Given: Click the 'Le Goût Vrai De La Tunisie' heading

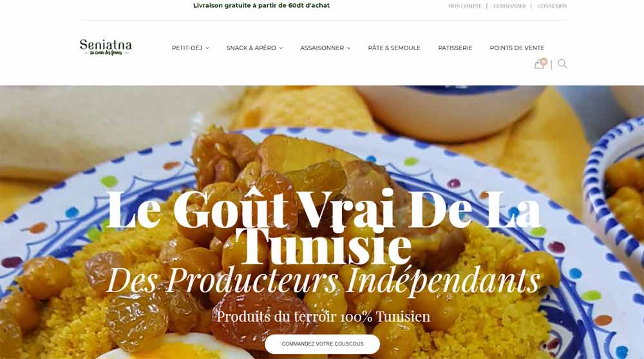Looking at the screenshot, I should coord(324,226).
